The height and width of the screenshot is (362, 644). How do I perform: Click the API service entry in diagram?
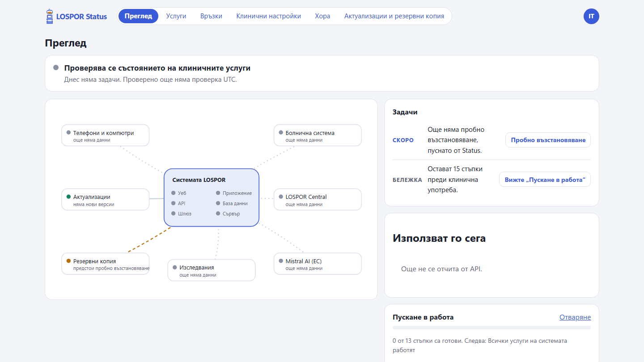pyautogui.click(x=178, y=203)
